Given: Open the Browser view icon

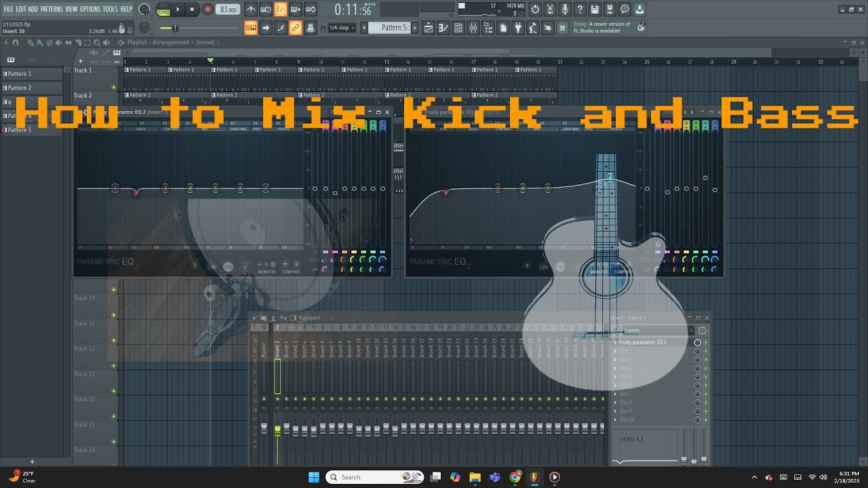Looking at the screenshot, I should coord(488,28).
